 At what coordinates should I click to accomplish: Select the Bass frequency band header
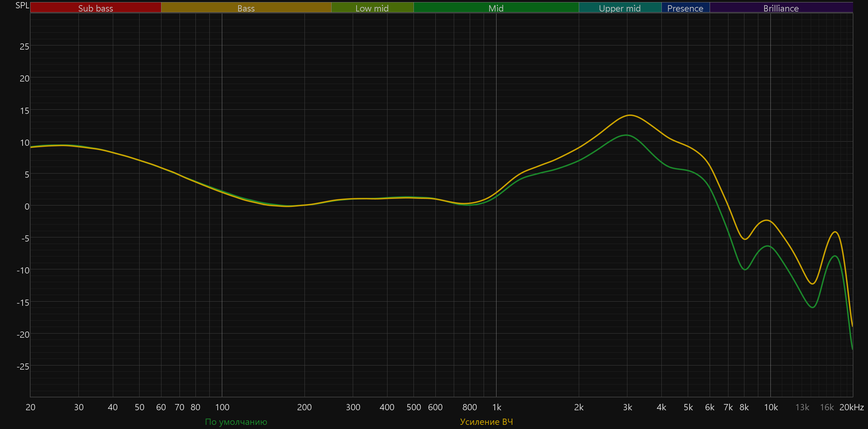[x=246, y=8]
